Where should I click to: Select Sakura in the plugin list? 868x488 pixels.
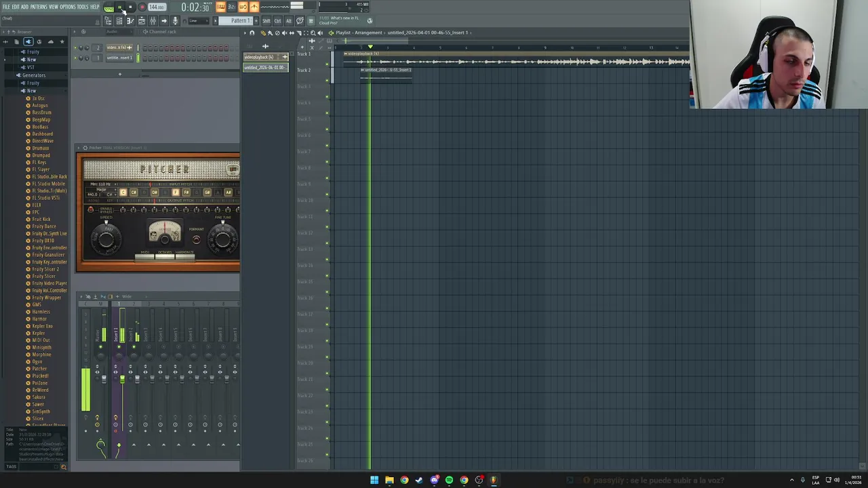[x=39, y=397]
